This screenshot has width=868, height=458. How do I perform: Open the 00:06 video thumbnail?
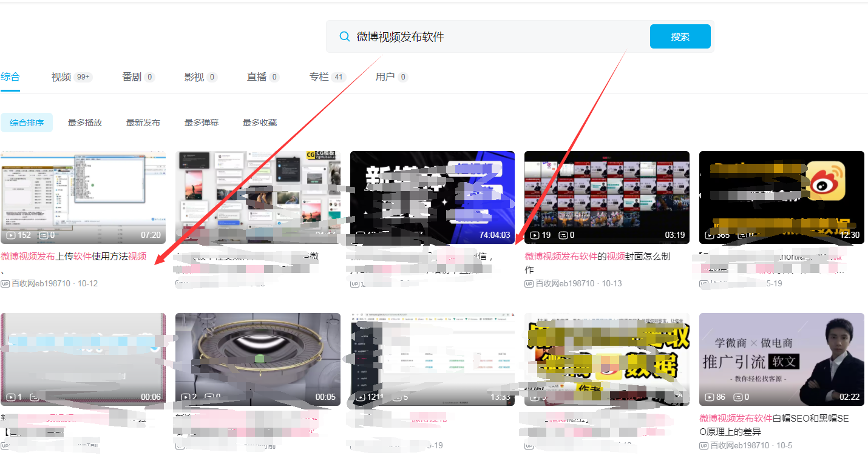(83, 359)
